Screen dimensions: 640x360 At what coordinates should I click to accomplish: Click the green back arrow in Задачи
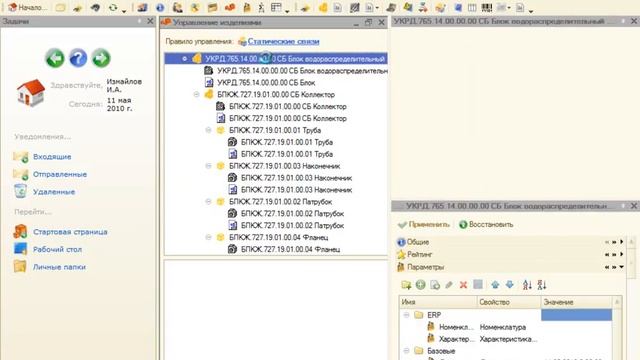click(55, 58)
